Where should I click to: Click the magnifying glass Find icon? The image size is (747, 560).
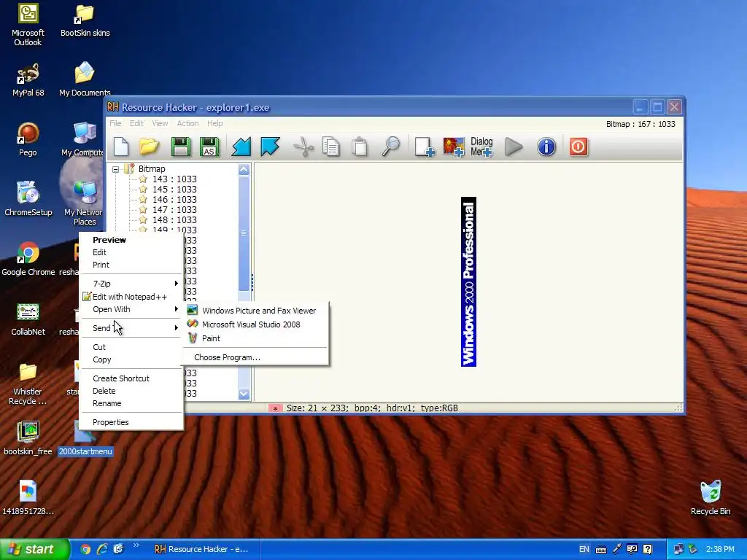point(391,147)
